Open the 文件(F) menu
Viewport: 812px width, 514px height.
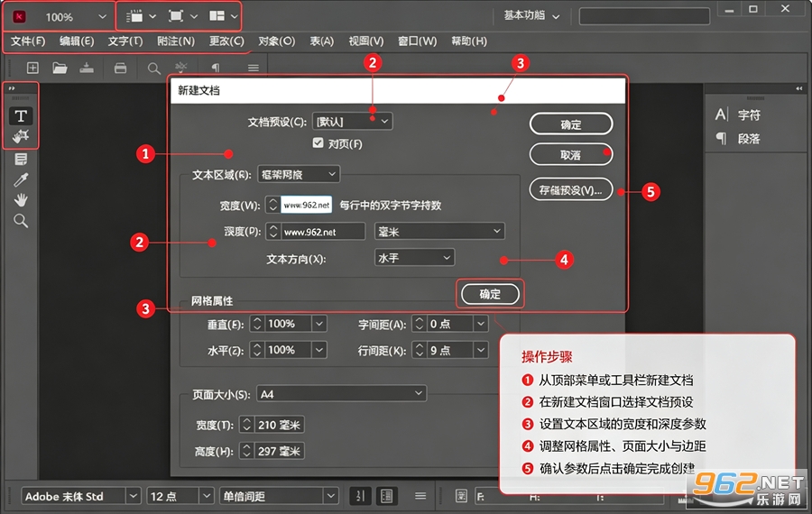pyautogui.click(x=28, y=41)
